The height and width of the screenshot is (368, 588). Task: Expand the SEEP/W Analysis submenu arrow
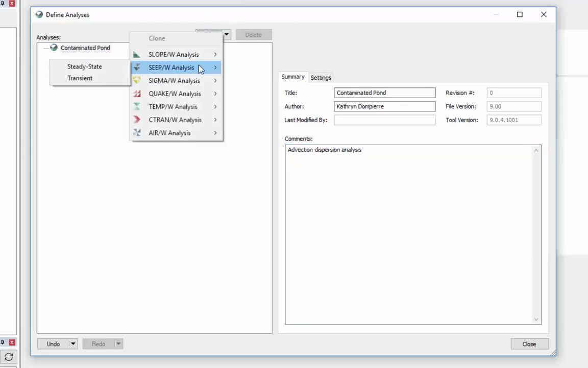215,67
